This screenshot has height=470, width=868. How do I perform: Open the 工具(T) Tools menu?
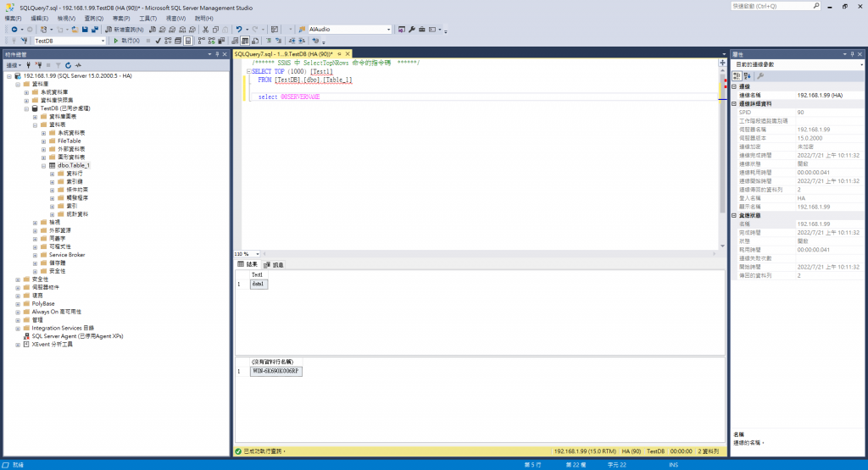(x=147, y=19)
